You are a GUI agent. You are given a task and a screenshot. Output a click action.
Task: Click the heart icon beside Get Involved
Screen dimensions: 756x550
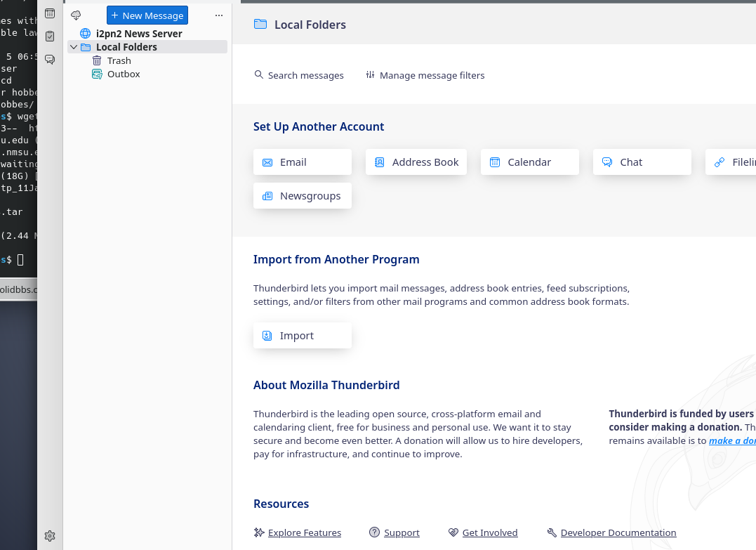point(453,532)
